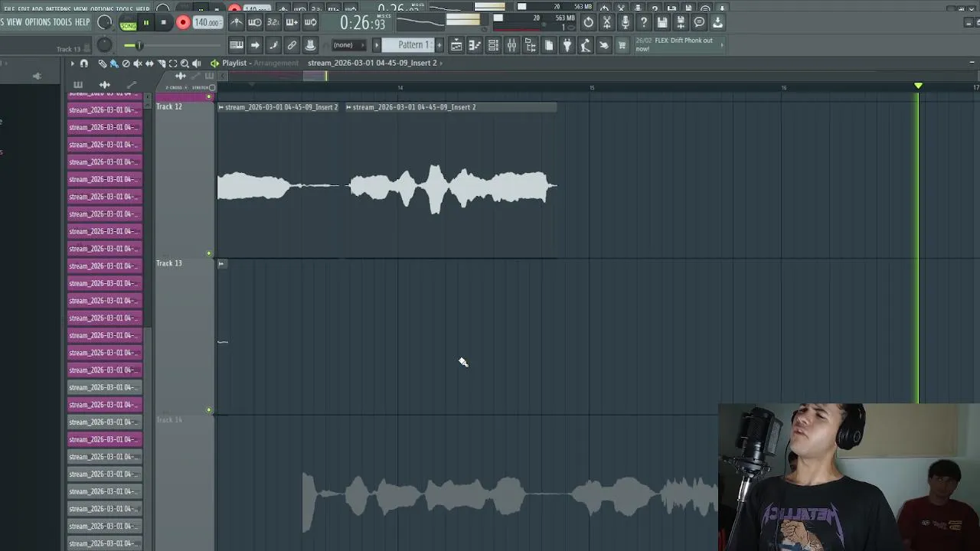
Task: Click one-click audio recording microphone icon
Action: 625,23
